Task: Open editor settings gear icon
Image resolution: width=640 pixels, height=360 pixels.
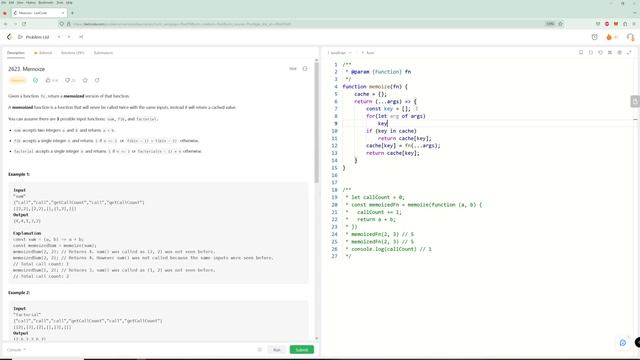Action: click(x=619, y=53)
